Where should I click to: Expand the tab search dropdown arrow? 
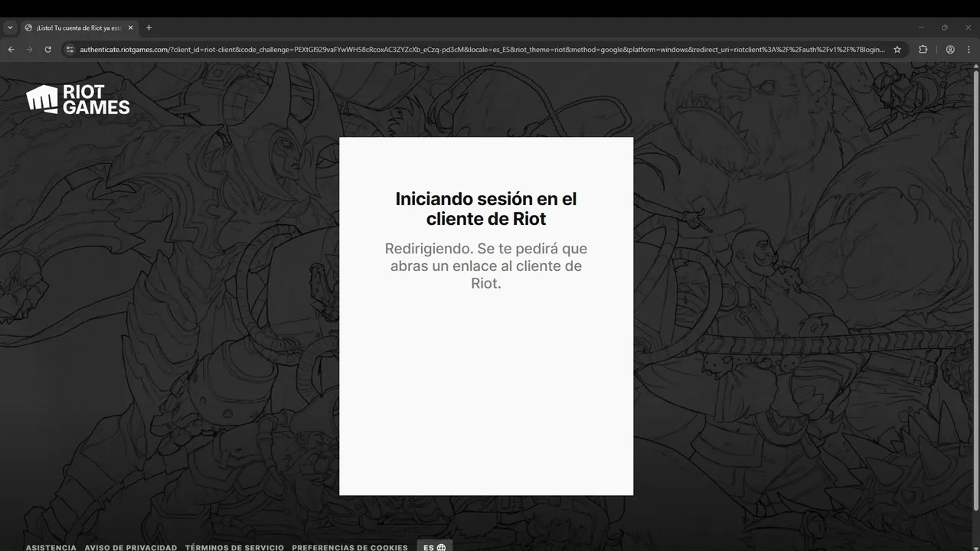tap(10, 28)
